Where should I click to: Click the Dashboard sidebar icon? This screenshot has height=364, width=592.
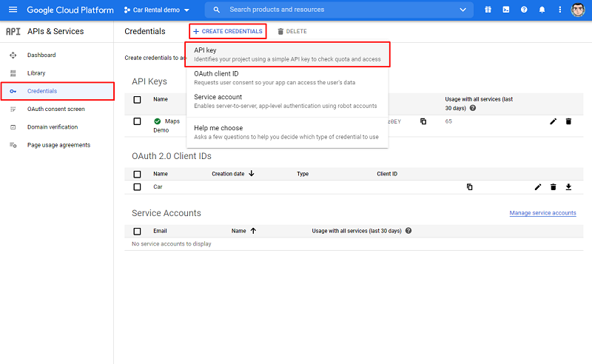(x=13, y=55)
